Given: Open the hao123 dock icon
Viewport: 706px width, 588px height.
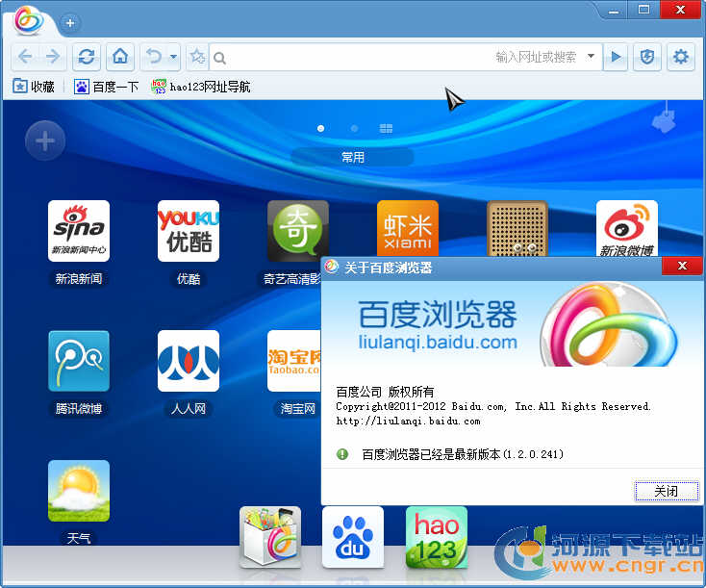Looking at the screenshot, I should (x=437, y=537).
